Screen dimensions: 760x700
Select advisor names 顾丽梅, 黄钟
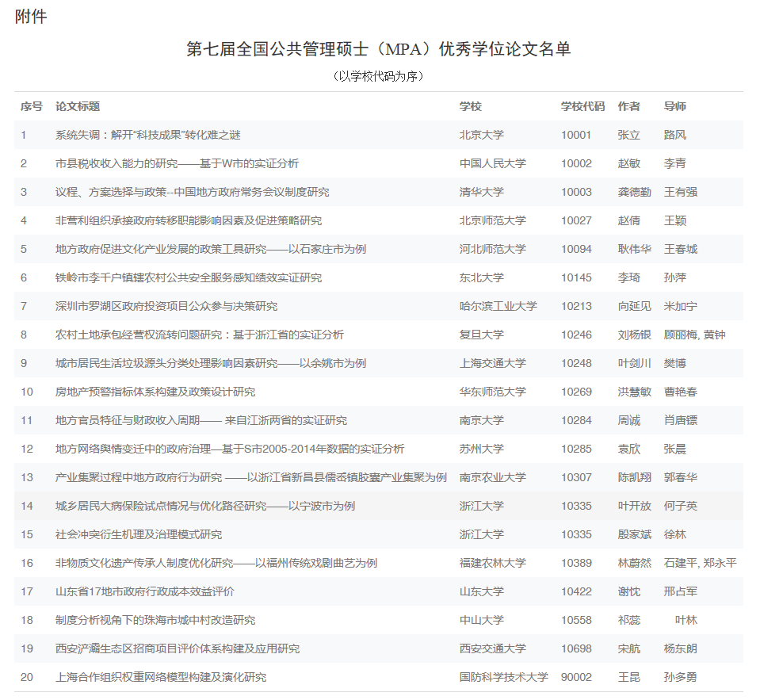[x=694, y=335]
